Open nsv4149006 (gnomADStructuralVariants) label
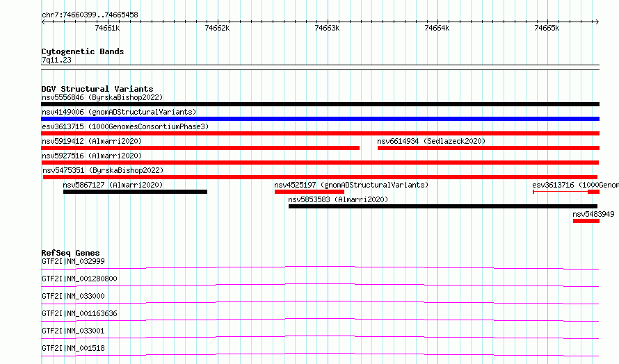619x364 pixels. click(x=119, y=112)
